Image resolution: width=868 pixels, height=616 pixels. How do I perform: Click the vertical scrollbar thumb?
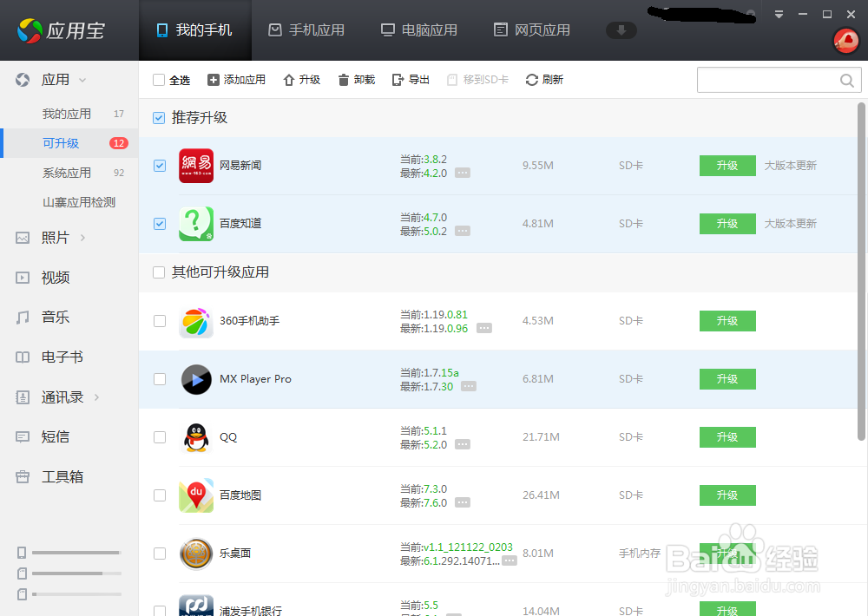tap(861, 272)
